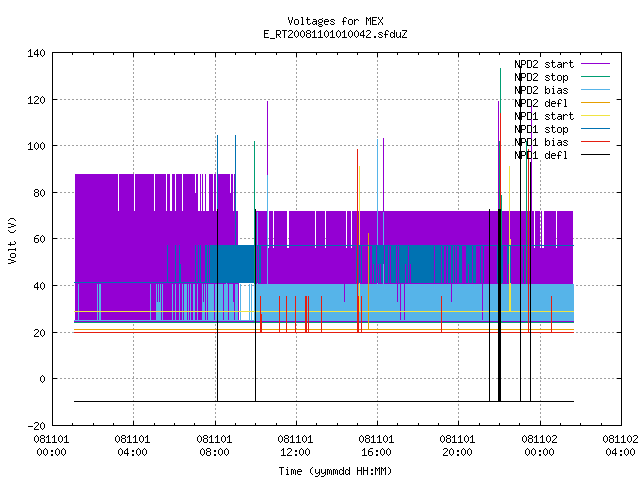640x480 pixels.
Task: Click the NPD2 defl legend label
Action: pos(541,103)
